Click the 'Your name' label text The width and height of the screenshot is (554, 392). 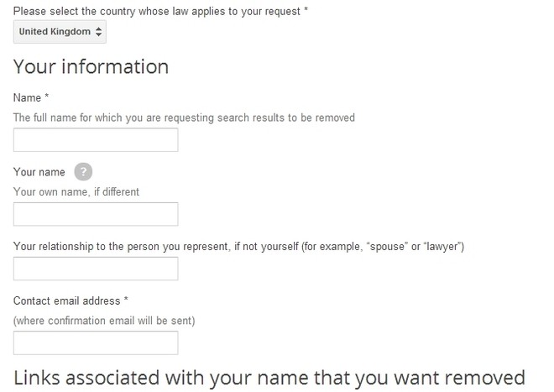(39, 172)
